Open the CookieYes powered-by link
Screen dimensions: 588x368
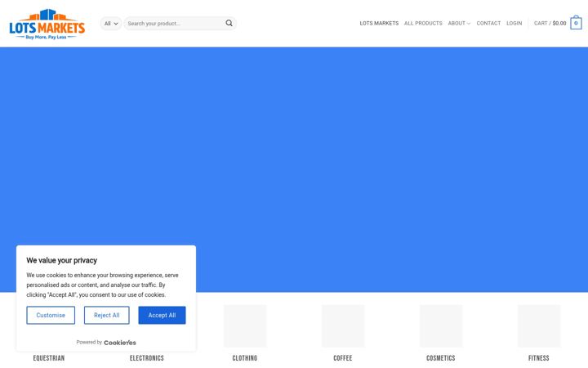[119, 343]
